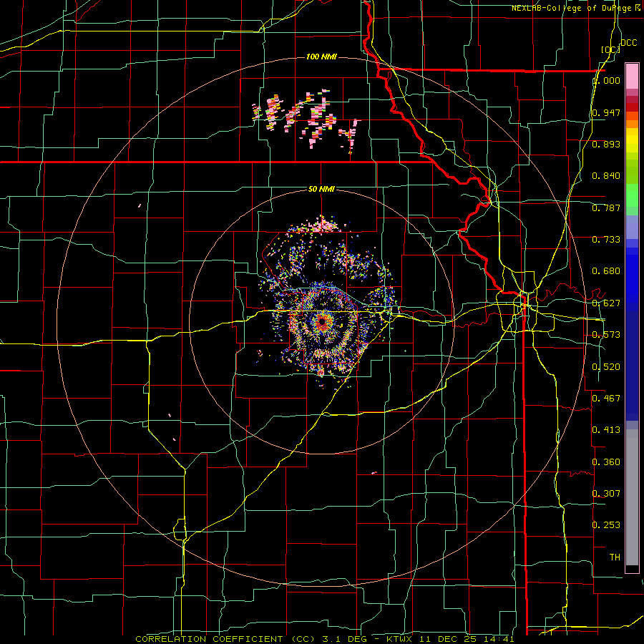Click the 0.627 color scale label

tap(606, 303)
